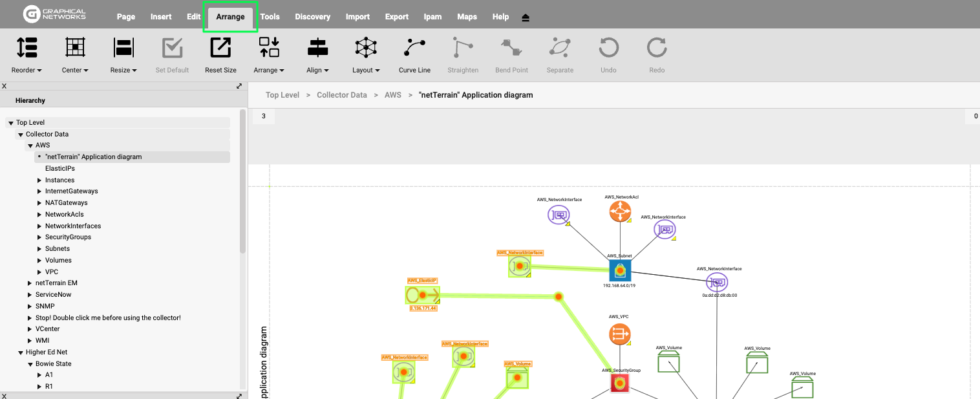Click the AWS_VPC node in diagram
980x399 pixels.
point(620,334)
